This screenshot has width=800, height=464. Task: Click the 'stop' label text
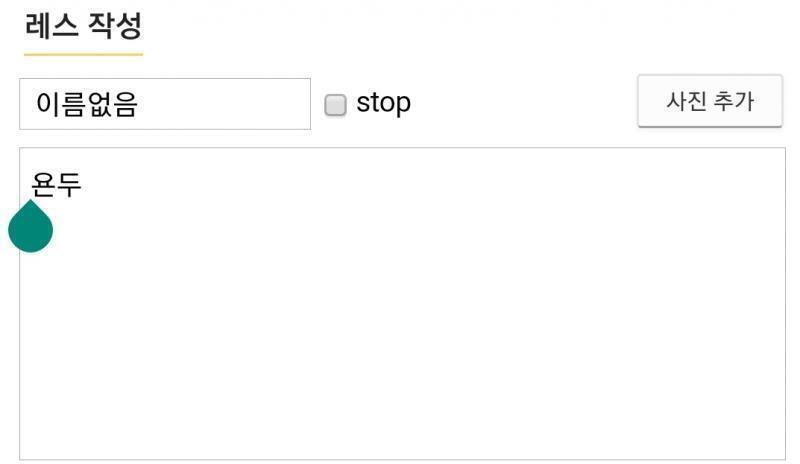pyautogui.click(x=383, y=103)
